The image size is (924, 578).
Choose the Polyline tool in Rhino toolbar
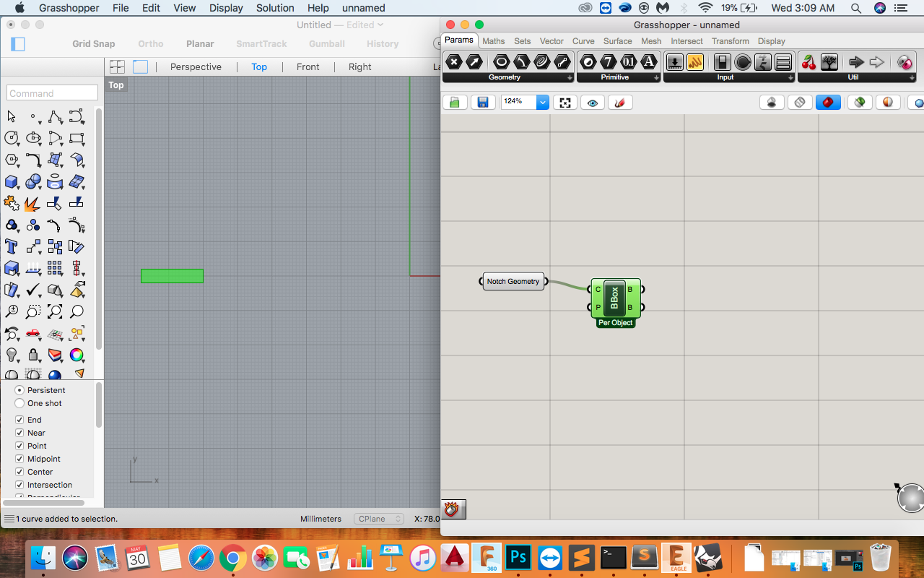[x=55, y=116]
